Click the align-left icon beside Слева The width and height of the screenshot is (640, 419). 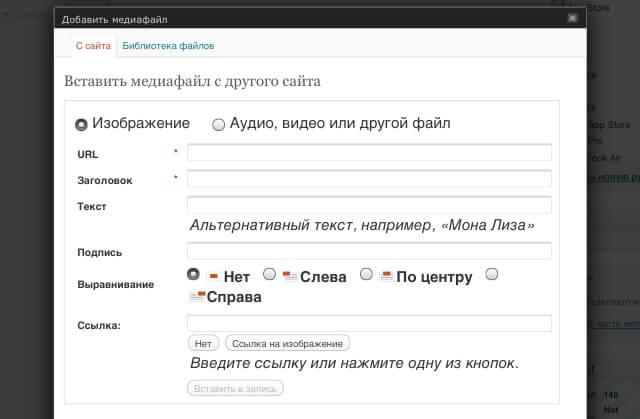tap(289, 277)
